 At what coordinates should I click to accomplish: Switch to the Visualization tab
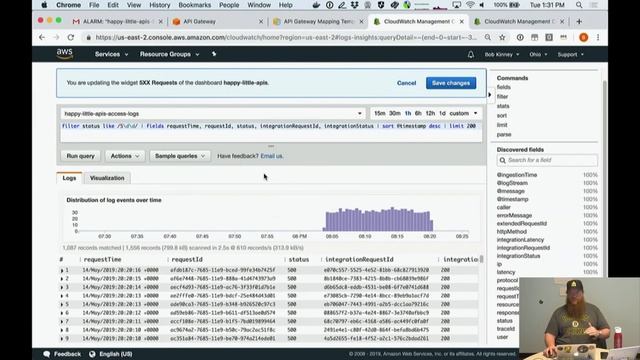[x=107, y=178]
